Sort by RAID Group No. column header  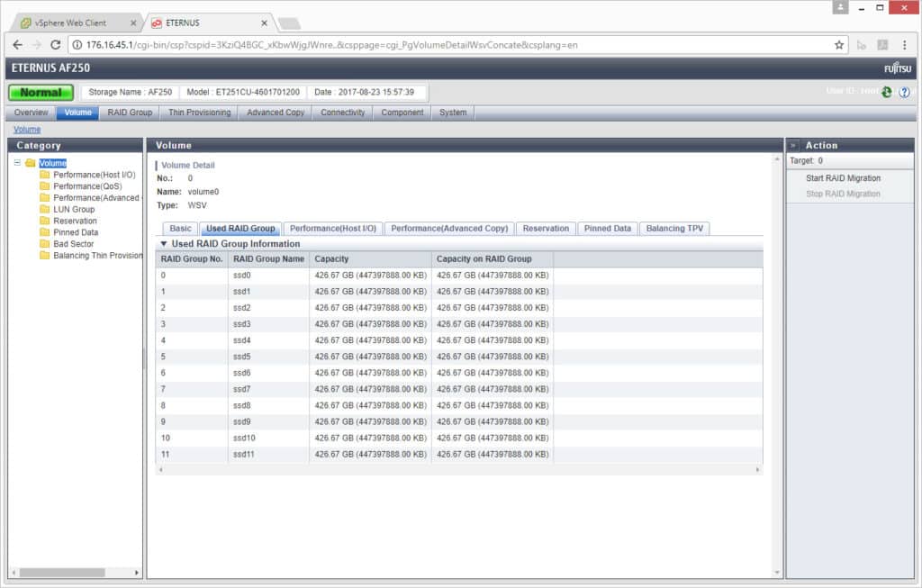tap(192, 258)
